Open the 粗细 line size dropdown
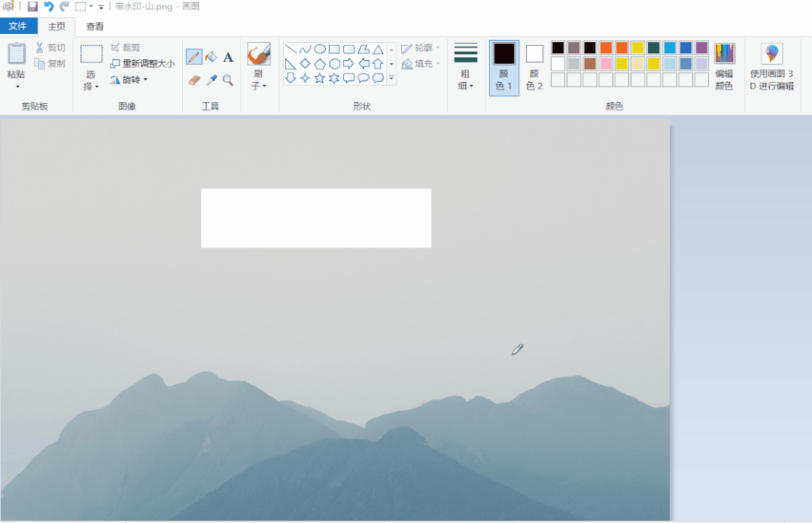Screen dimensions: 812x523 (x=466, y=80)
